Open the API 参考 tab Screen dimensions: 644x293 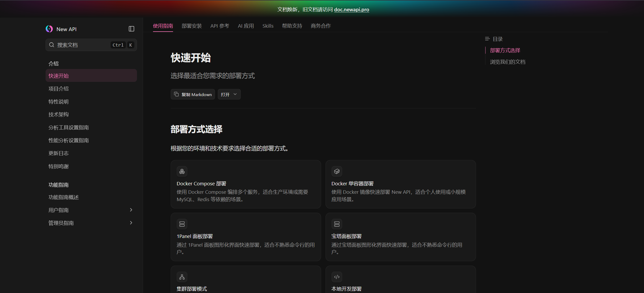click(x=220, y=26)
